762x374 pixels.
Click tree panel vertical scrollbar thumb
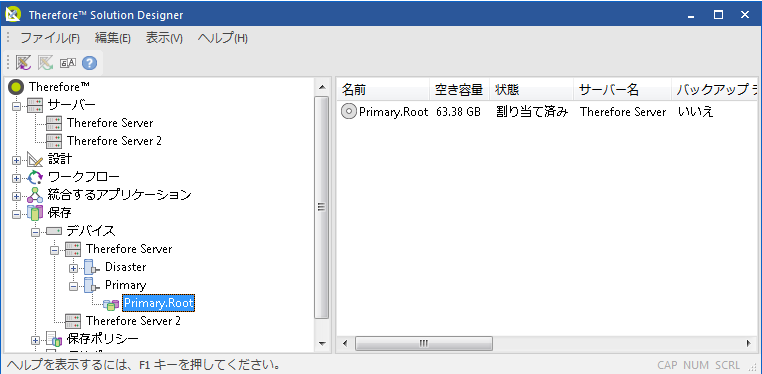pyautogui.click(x=322, y=207)
